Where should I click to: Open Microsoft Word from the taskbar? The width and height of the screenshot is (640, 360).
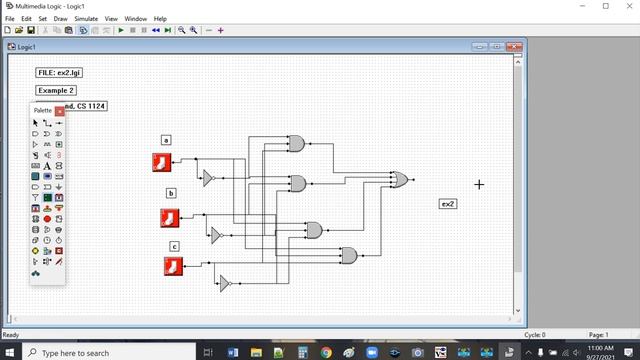tap(233, 352)
